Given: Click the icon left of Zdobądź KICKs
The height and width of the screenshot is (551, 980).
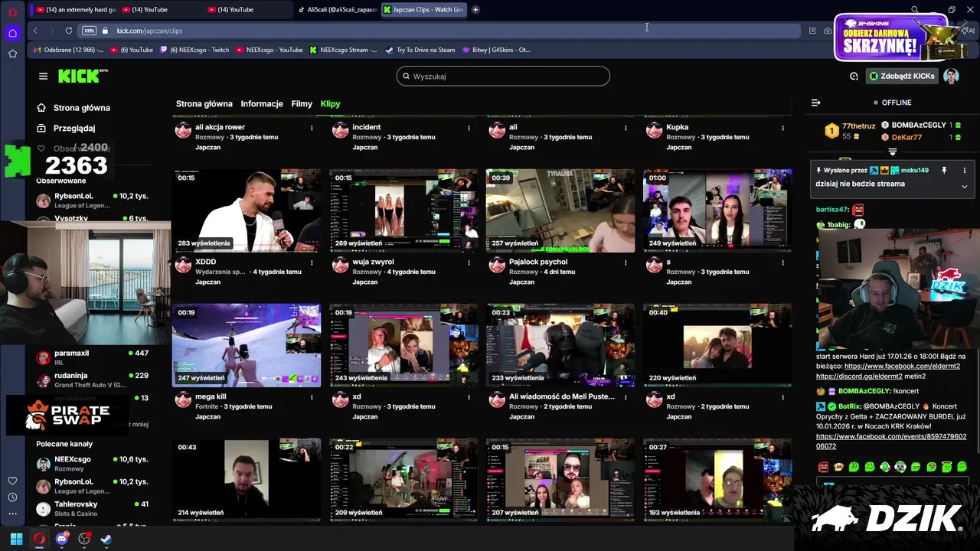Looking at the screenshot, I should [x=854, y=76].
